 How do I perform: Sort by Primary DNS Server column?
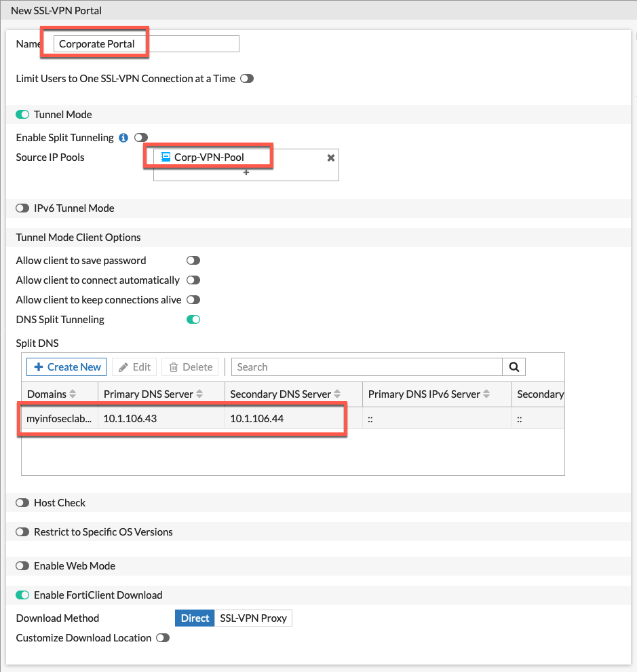tap(199, 394)
